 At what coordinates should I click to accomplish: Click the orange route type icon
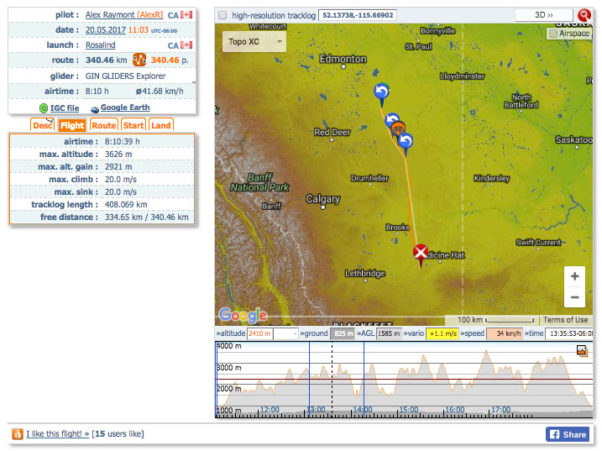tap(139, 60)
